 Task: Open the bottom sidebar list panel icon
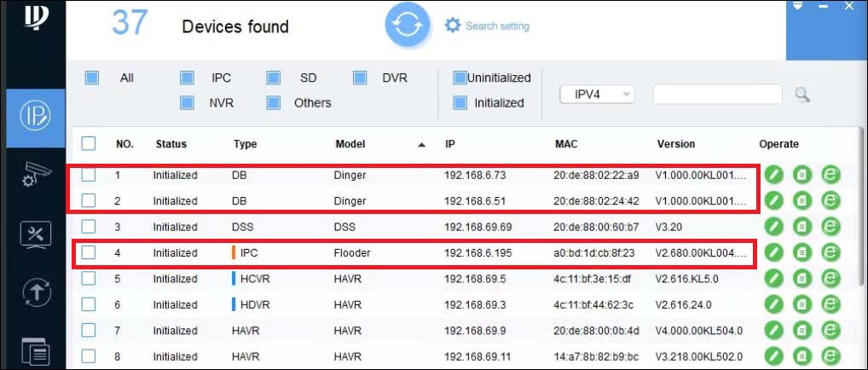[37, 351]
